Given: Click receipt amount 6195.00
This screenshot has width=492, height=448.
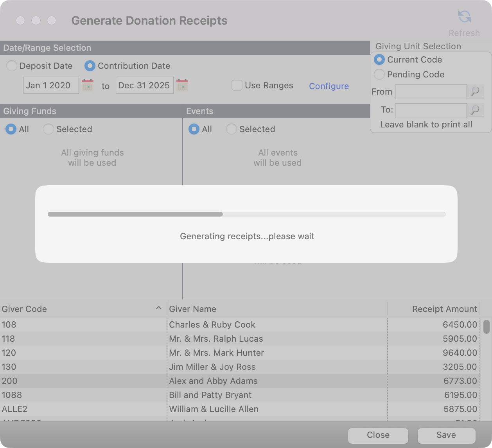Looking at the screenshot, I should point(461,395).
